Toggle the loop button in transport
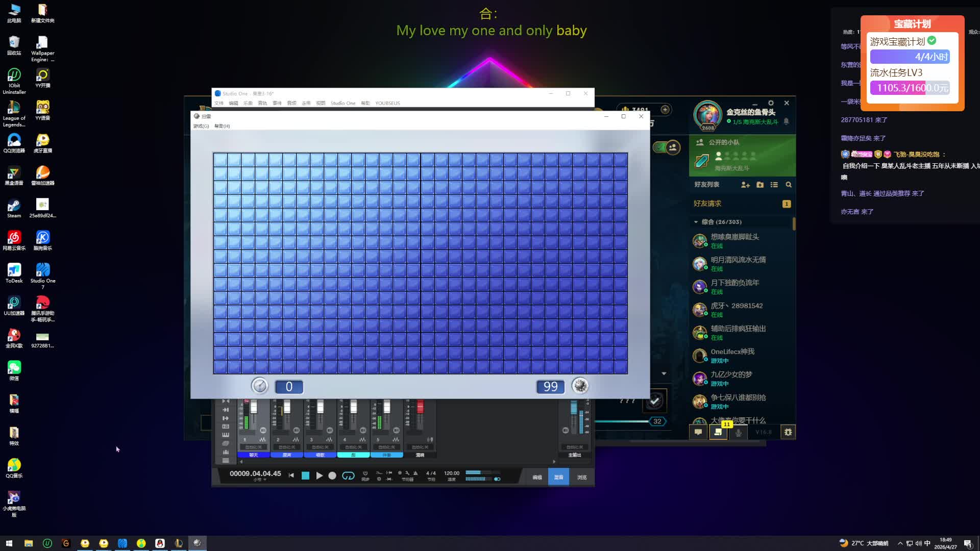This screenshot has height=551, width=980. [x=348, y=475]
